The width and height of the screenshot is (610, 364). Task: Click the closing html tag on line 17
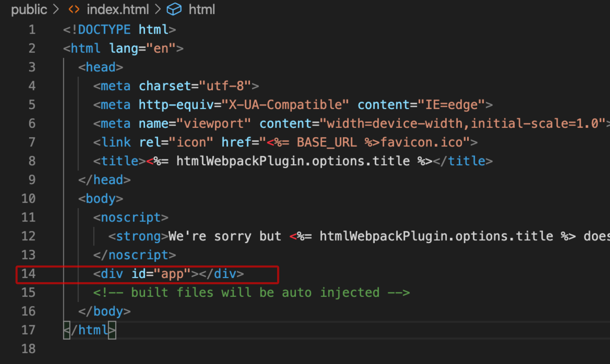point(90,330)
